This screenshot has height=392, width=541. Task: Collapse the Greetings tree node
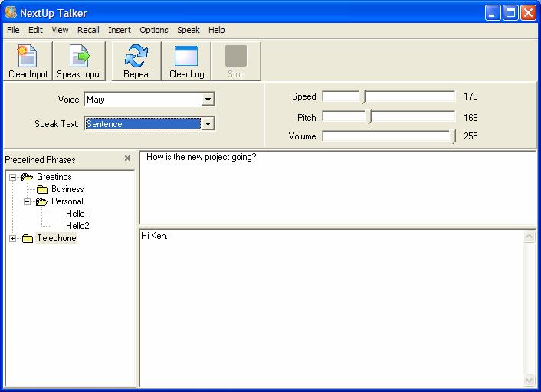(x=12, y=177)
